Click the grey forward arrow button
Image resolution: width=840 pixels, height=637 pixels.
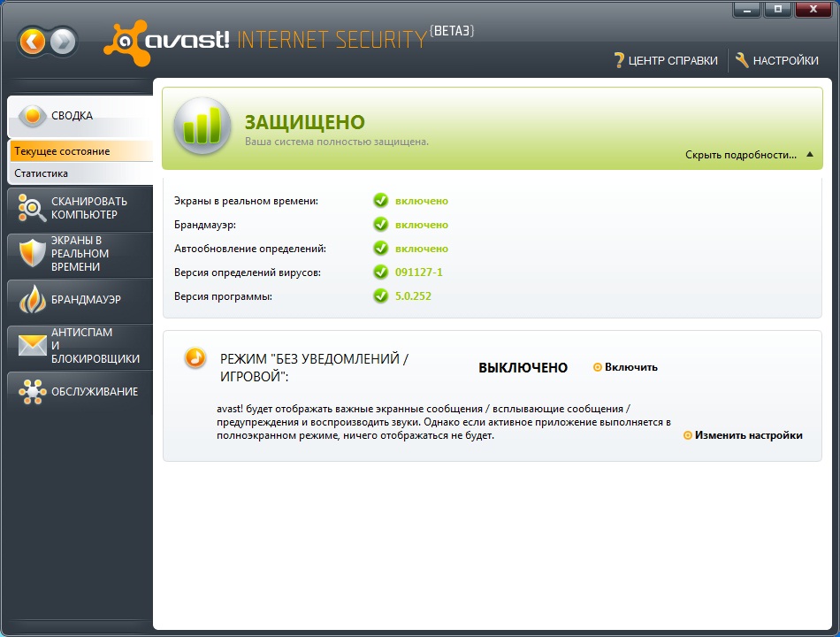click(63, 42)
